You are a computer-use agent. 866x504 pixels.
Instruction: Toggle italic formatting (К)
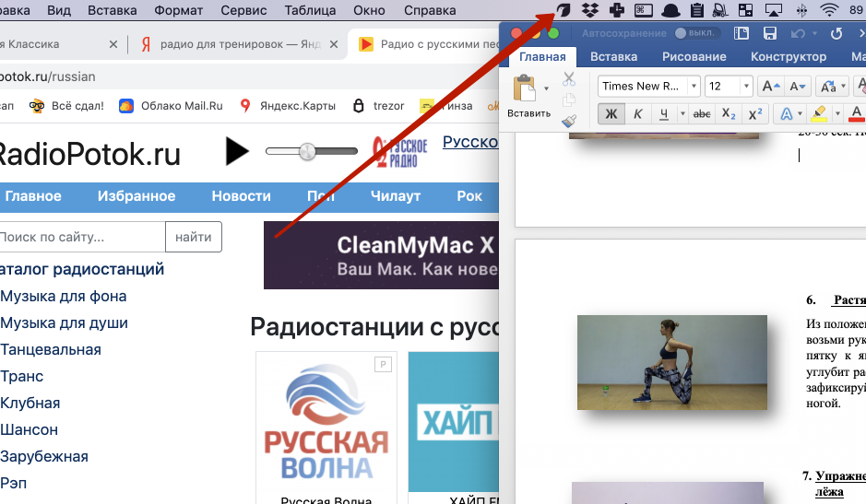(x=637, y=114)
